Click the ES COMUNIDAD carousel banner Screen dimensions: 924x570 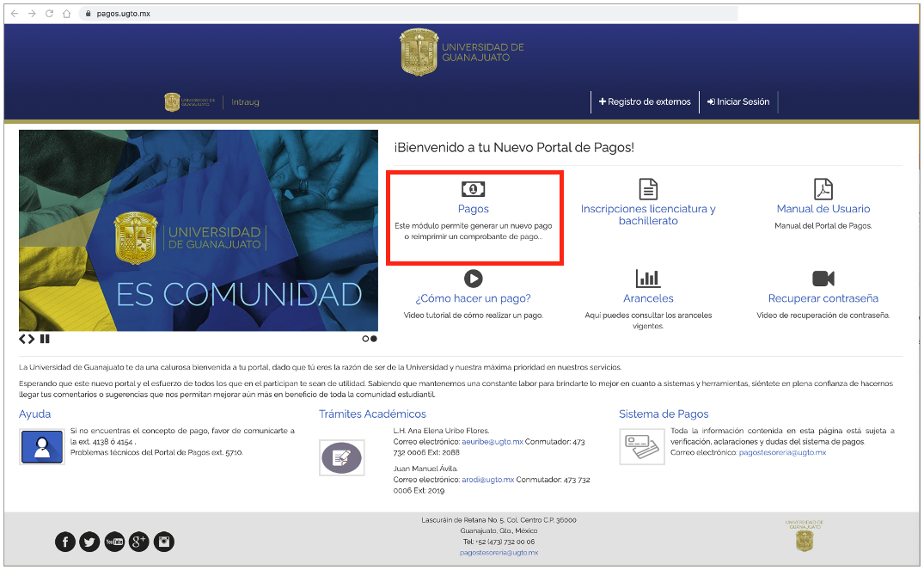199,230
